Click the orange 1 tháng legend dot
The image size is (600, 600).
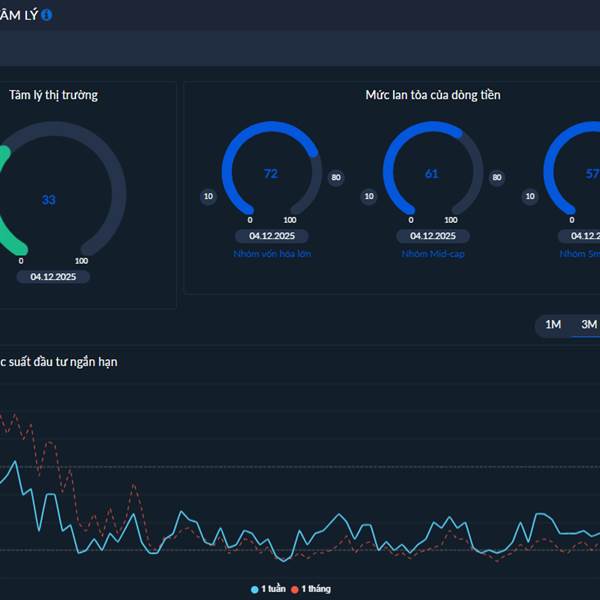click(x=295, y=590)
